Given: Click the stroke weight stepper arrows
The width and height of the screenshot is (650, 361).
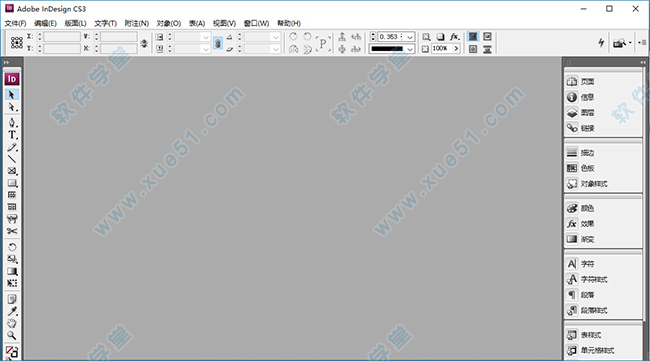Looking at the screenshot, I should (x=373, y=36).
